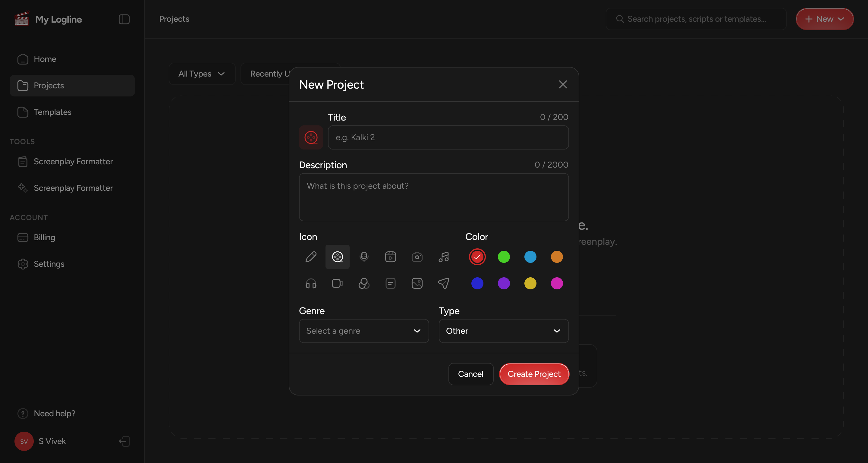
Task: Click the Create Project button
Action: pyautogui.click(x=534, y=374)
